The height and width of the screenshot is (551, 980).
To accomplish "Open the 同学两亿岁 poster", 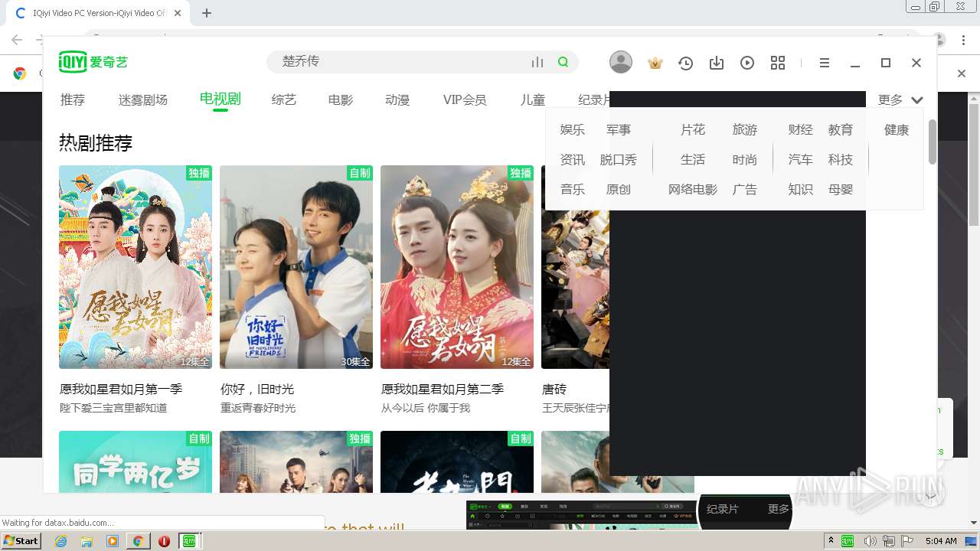I will tap(136, 461).
